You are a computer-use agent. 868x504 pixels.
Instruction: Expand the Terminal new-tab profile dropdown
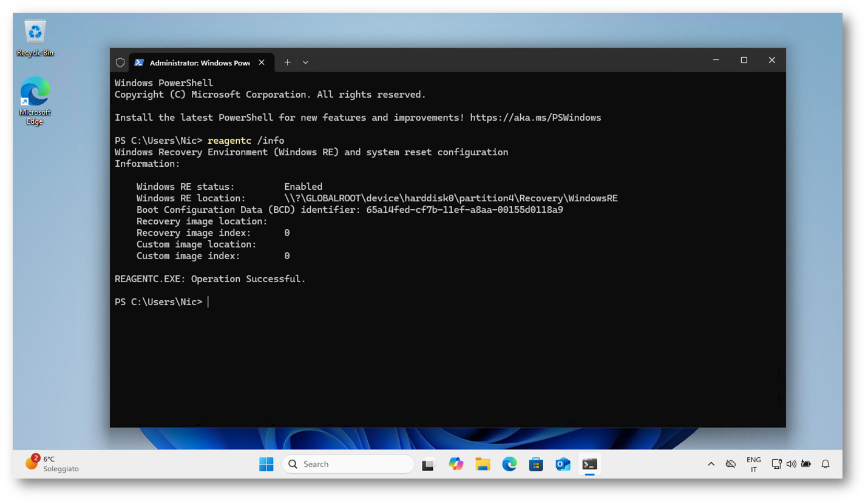pos(305,62)
